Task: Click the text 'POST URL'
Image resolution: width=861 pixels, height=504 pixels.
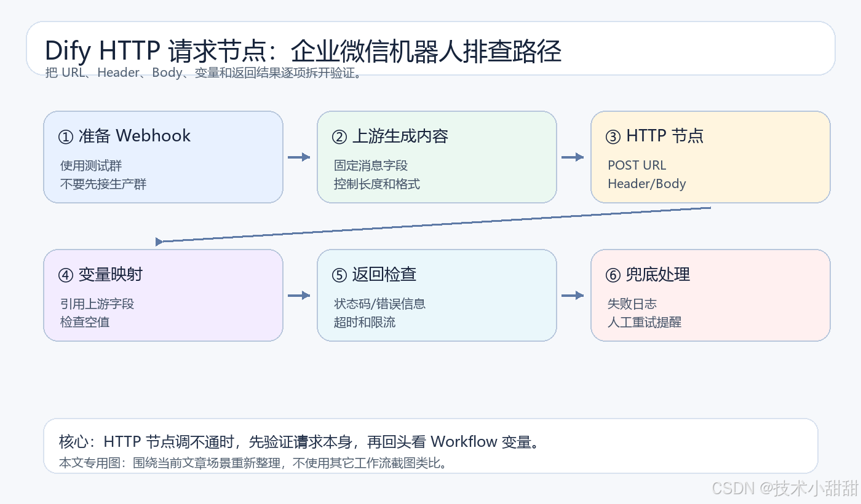Action: coord(637,165)
